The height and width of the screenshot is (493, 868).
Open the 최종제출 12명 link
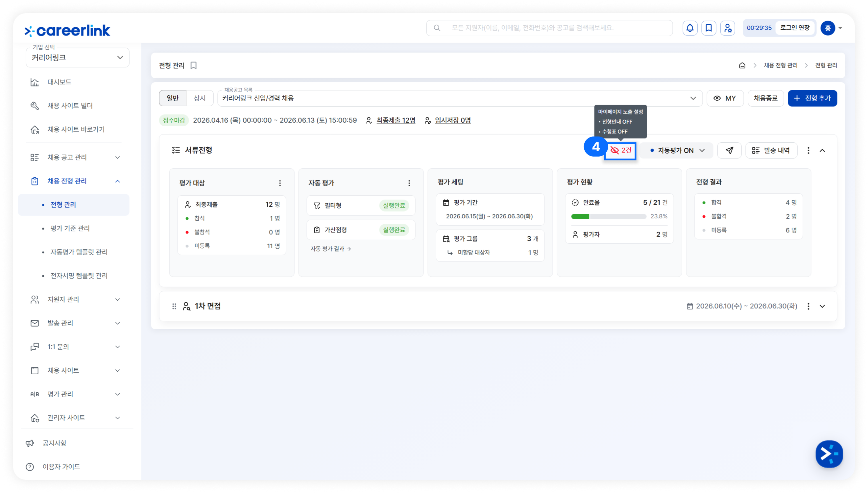[395, 120]
